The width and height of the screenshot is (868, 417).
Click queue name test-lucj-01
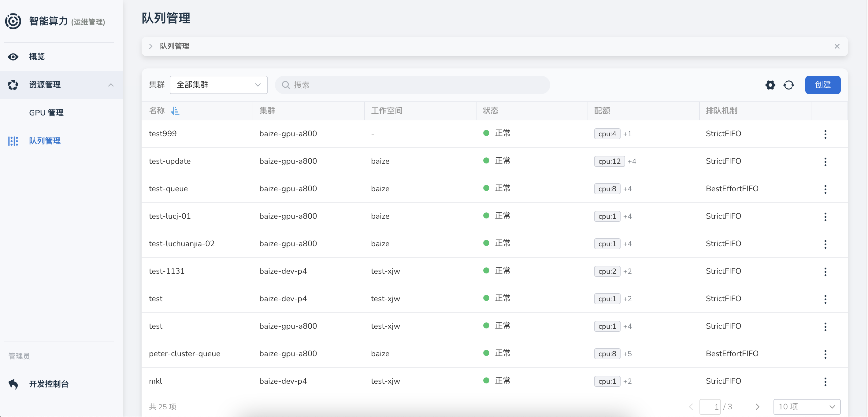(169, 216)
